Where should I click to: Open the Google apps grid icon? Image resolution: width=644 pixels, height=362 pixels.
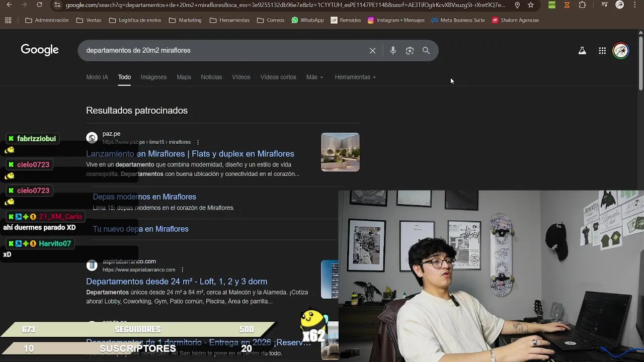coord(602,50)
